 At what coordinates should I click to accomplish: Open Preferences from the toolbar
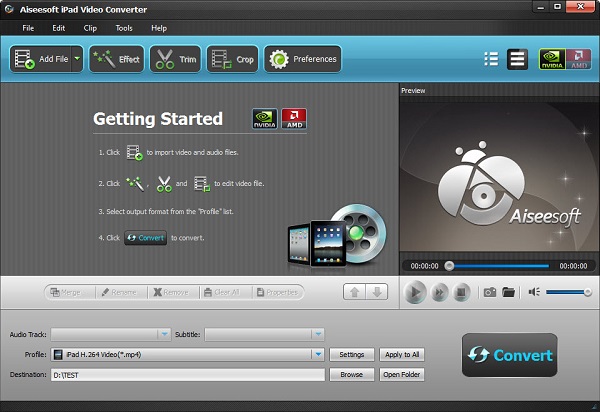tap(302, 60)
